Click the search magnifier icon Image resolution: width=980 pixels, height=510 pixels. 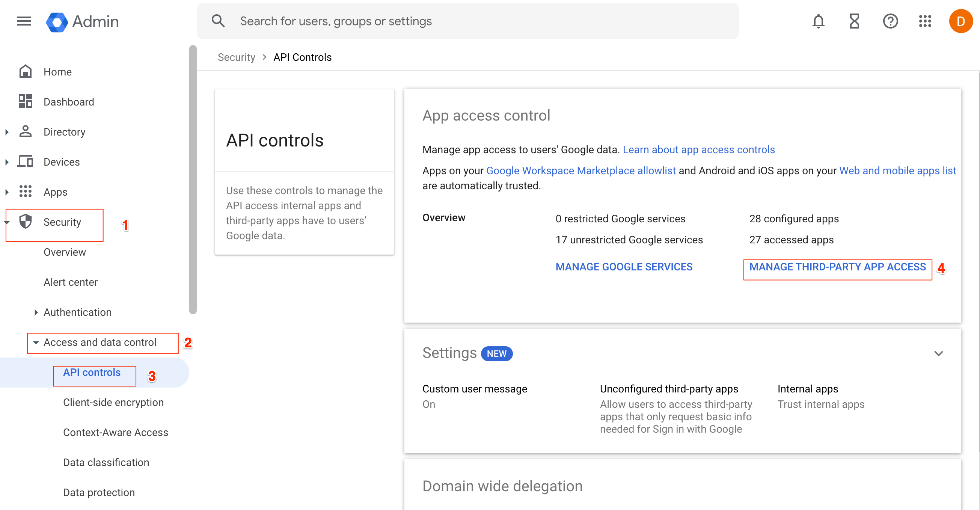coord(219,21)
